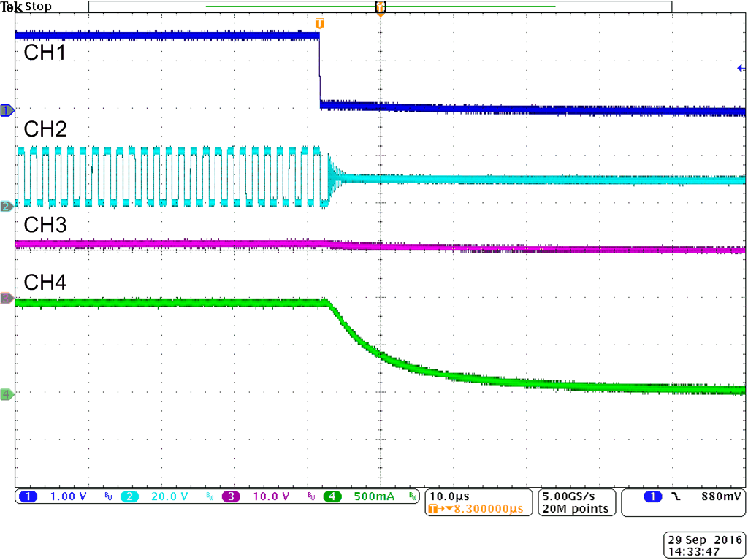Select the CH1 channel badge showing 1.00 V

click(x=28, y=496)
